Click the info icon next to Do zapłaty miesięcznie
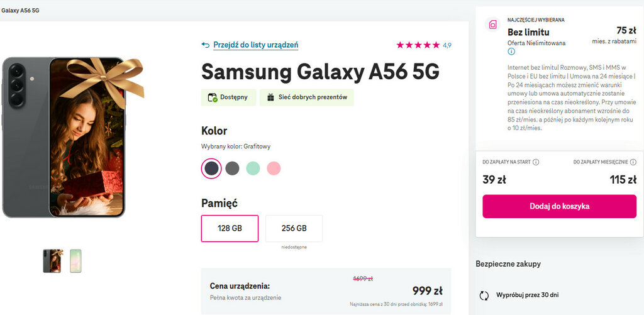Screen dimensions: 644x315 (633, 162)
